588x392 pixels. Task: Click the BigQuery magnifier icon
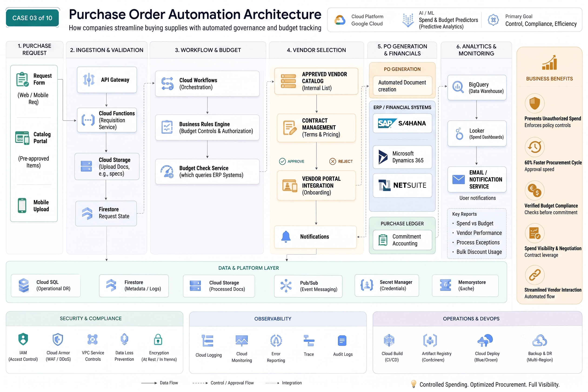point(458,87)
